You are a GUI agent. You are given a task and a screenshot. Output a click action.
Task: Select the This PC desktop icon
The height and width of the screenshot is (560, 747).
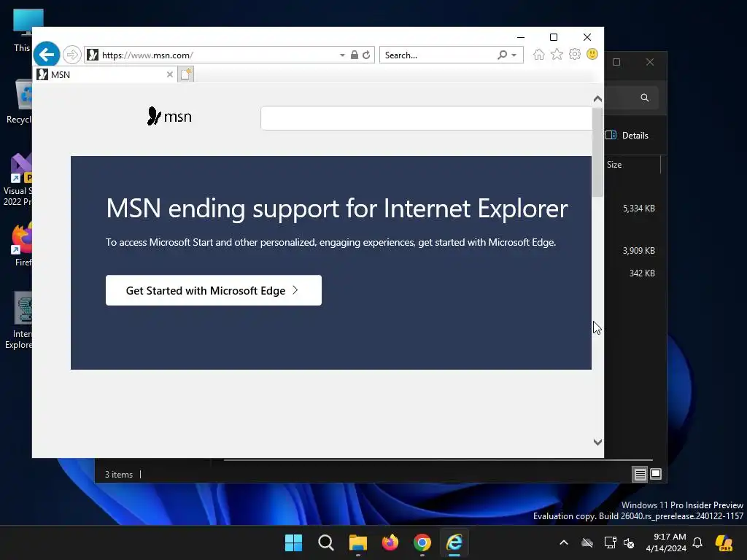pos(23,29)
